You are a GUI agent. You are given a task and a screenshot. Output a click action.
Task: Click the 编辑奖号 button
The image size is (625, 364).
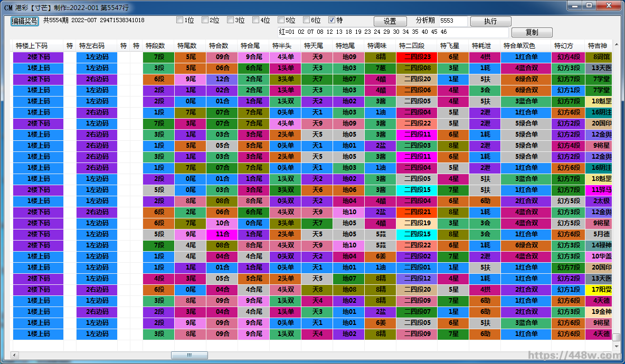[x=25, y=21]
